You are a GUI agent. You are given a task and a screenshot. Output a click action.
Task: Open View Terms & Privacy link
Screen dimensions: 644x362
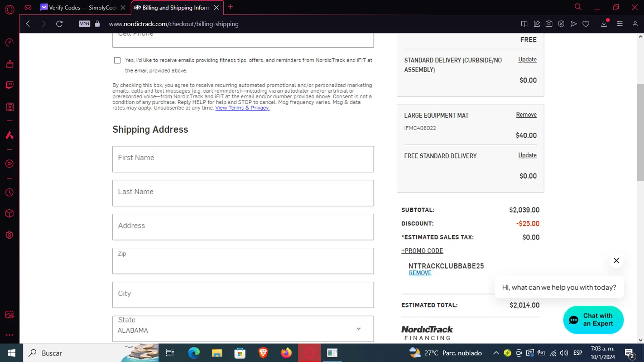242,108
